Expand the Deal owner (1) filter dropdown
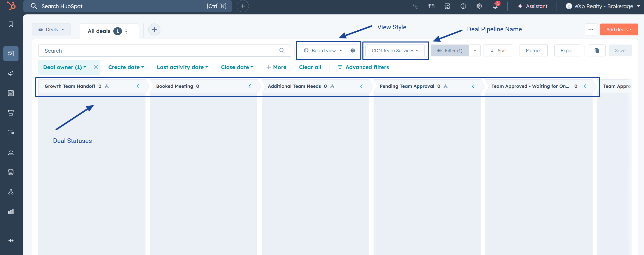This screenshot has height=255, width=644. coord(65,67)
